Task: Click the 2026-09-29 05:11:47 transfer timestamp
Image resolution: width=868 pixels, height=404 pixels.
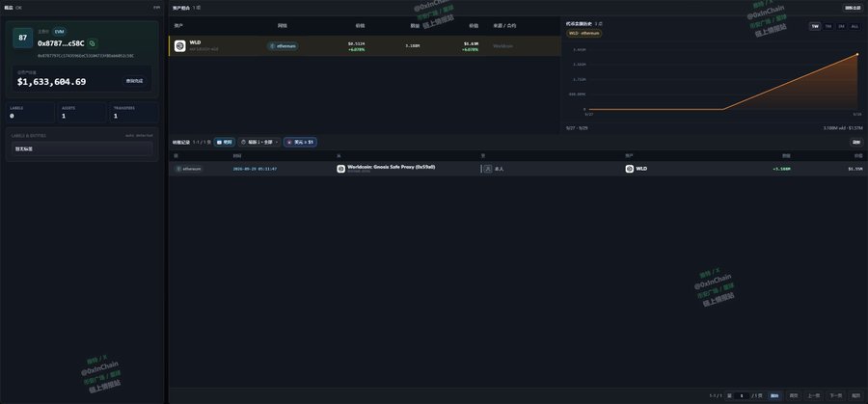Action: coord(255,169)
